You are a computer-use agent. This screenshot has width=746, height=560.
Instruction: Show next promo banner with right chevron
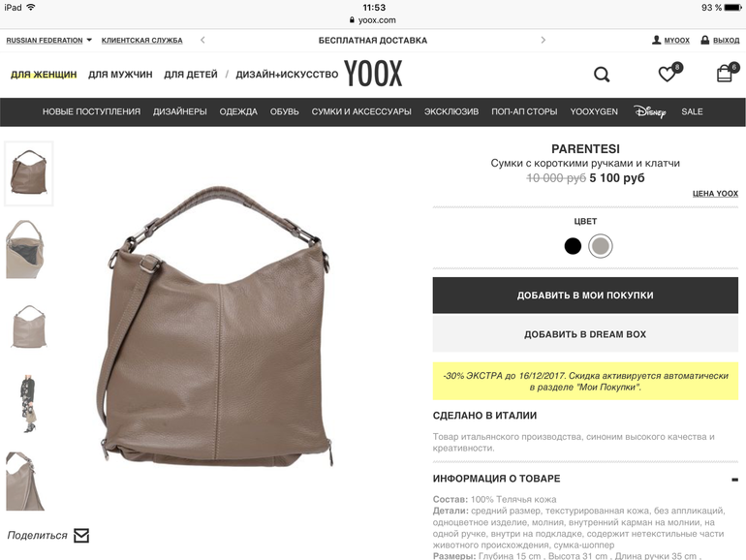coord(543,40)
